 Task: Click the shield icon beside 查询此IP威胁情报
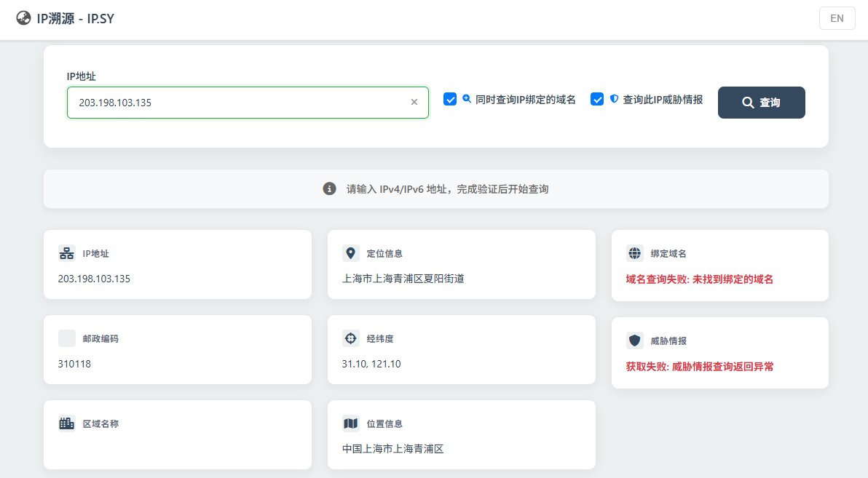pyautogui.click(x=614, y=98)
